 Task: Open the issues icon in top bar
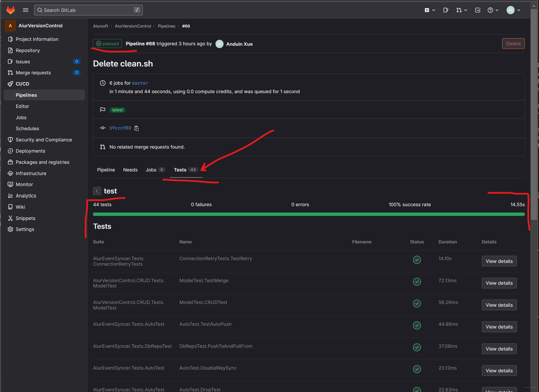[446, 10]
